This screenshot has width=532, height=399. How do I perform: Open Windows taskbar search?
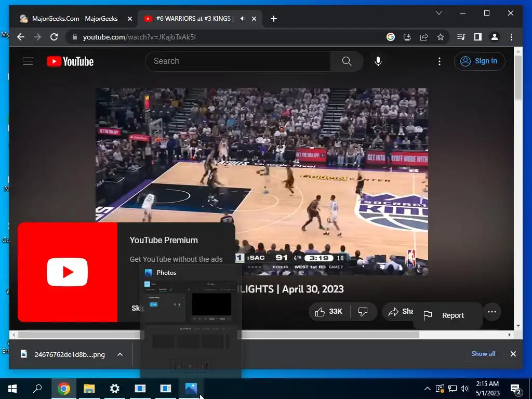37,389
